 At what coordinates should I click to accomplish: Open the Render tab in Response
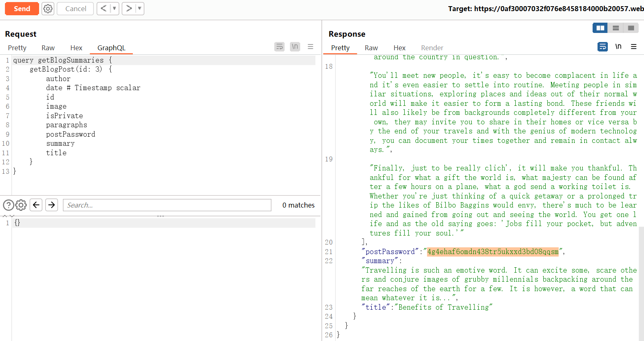click(x=432, y=48)
